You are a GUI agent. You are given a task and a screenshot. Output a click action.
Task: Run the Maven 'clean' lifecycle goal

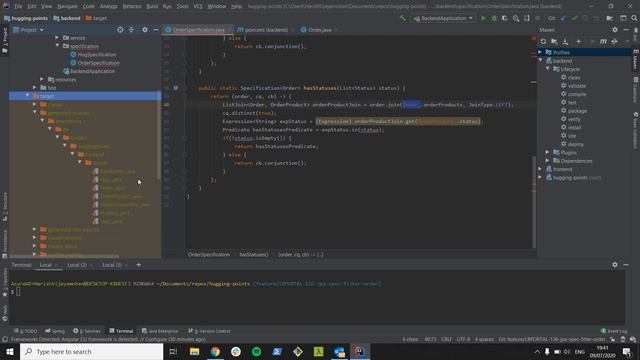pyautogui.click(x=574, y=78)
